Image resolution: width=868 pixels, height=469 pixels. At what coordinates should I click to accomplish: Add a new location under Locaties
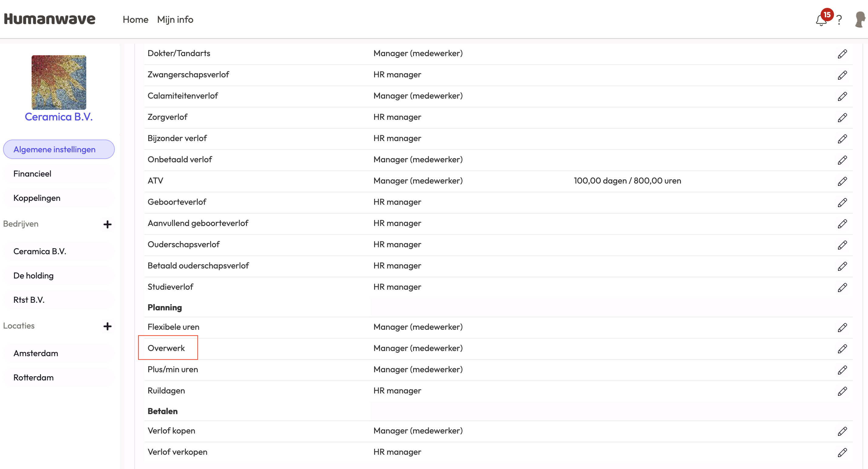(x=107, y=326)
